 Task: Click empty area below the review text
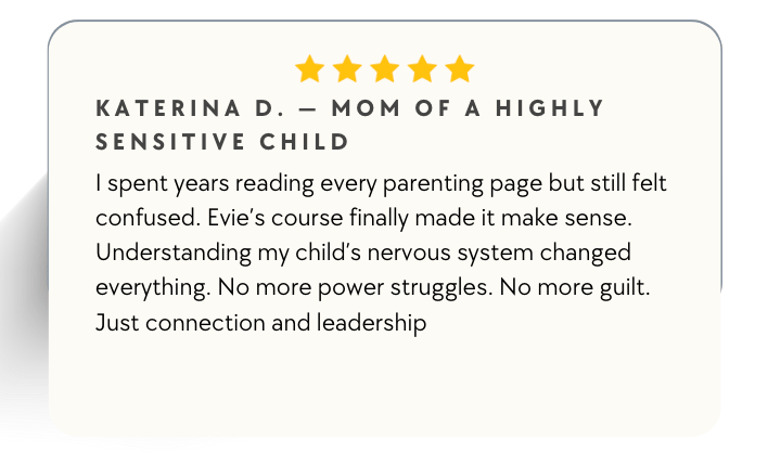384,385
